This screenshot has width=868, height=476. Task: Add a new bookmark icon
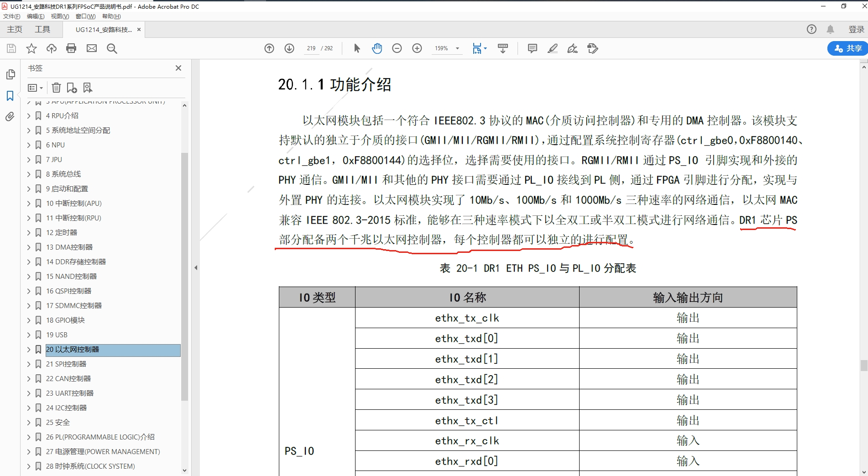click(x=72, y=88)
